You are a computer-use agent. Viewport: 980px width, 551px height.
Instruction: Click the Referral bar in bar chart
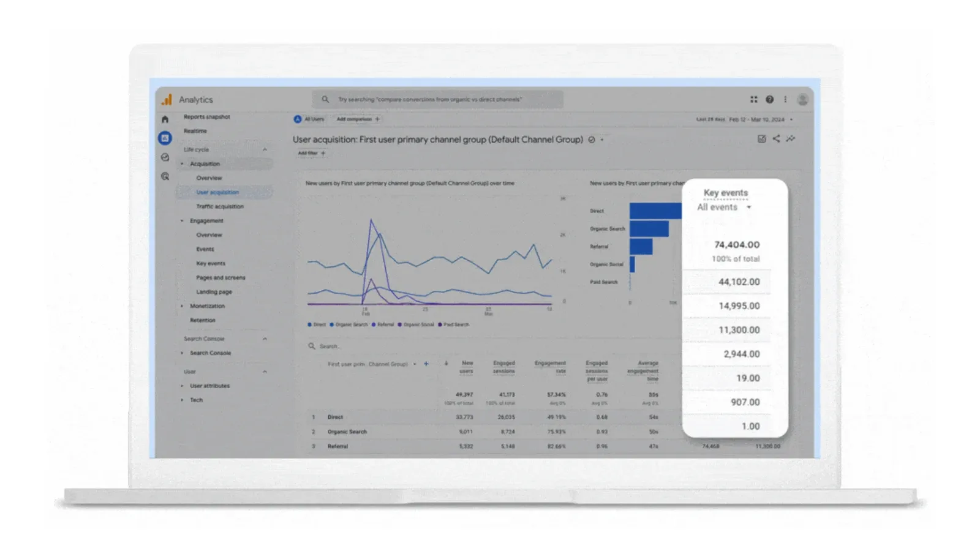click(641, 246)
